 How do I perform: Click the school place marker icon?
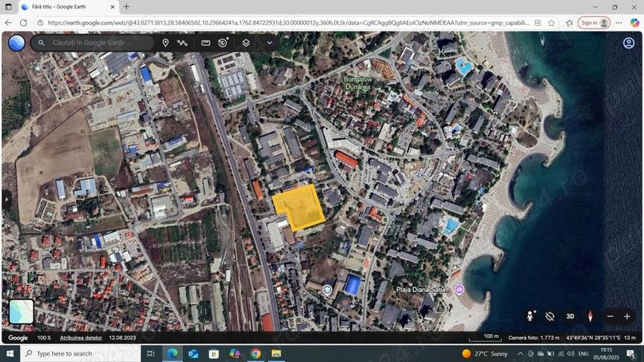point(327,290)
